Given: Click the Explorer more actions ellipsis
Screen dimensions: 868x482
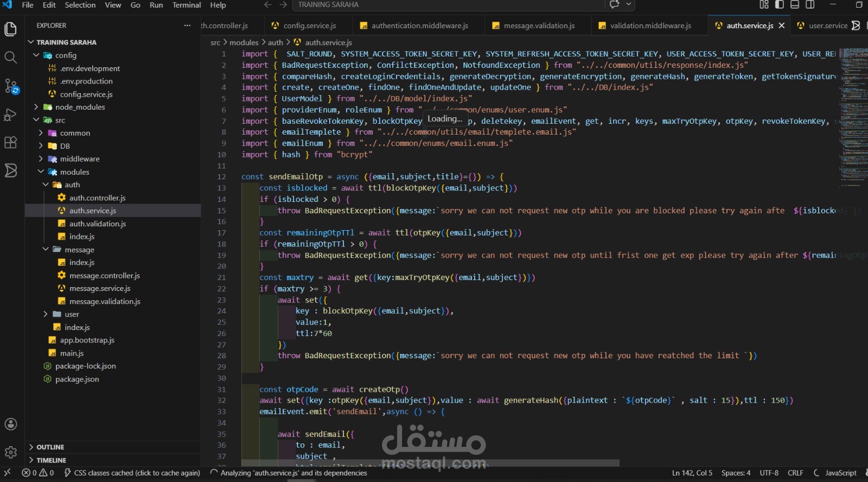Looking at the screenshot, I should tap(187, 26).
